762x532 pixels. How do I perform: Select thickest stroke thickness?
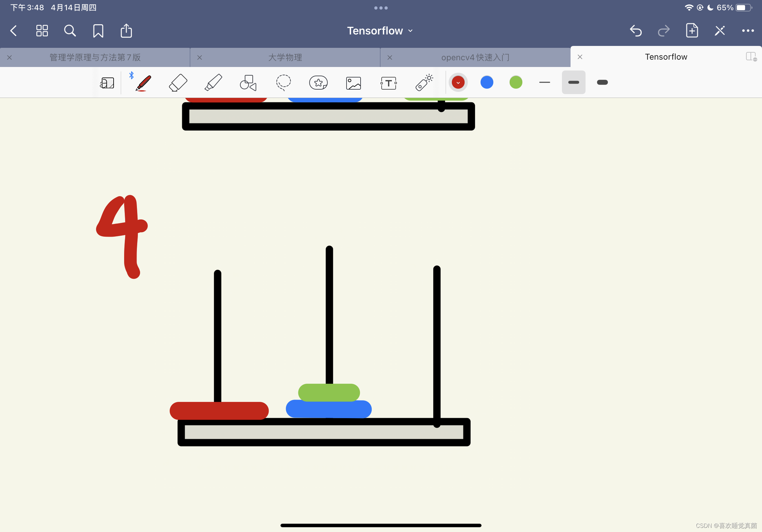coord(602,82)
